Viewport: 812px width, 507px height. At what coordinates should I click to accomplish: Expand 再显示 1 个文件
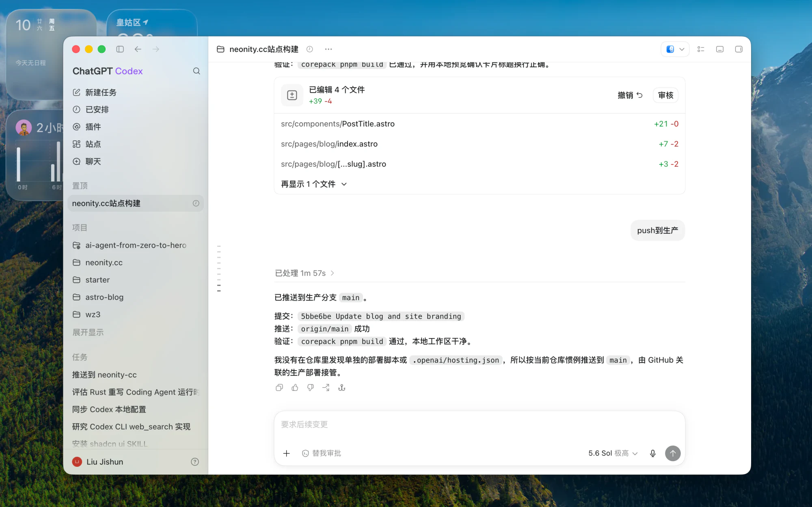(314, 184)
